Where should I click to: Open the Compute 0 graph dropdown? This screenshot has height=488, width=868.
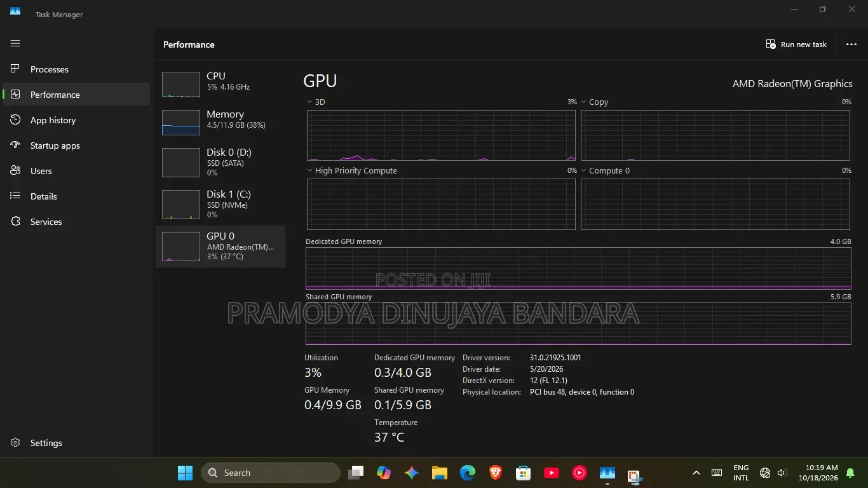pos(583,170)
